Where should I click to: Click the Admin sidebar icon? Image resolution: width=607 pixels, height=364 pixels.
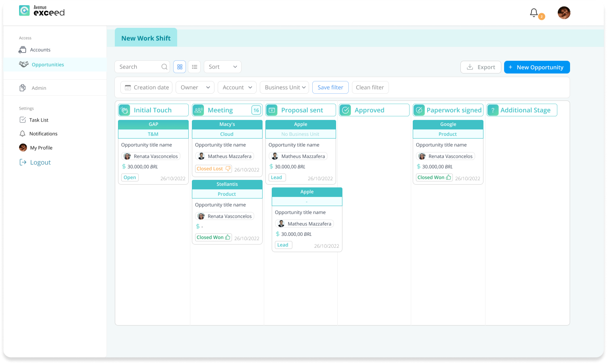[23, 88]
